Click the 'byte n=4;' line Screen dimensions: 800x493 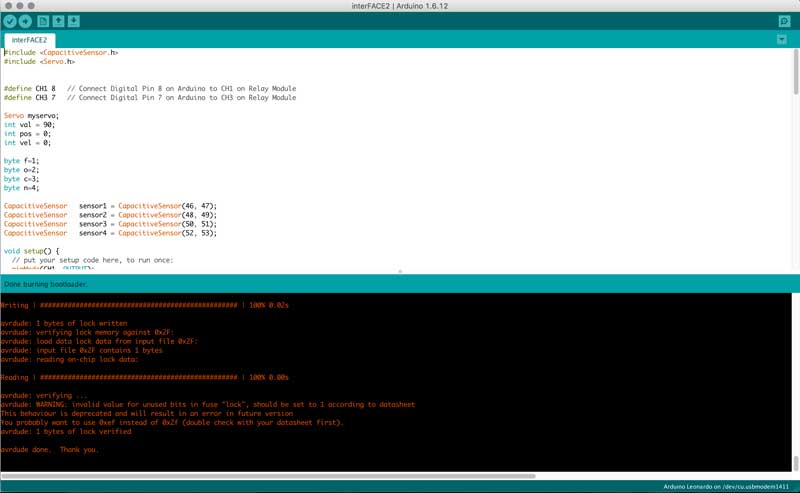pos(21,188)
